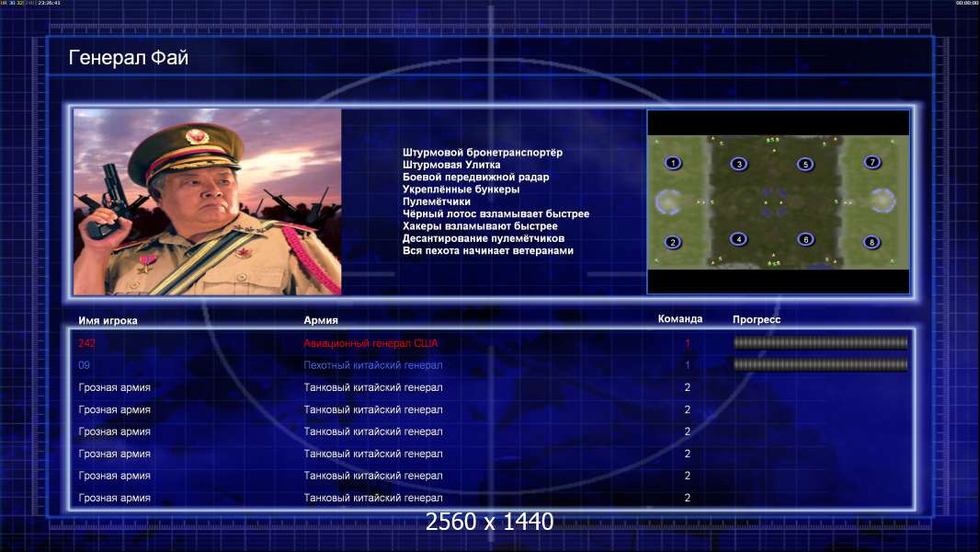Click the timer in top-right corner
Screen dimensions: 980x552
tap(967, 3)
